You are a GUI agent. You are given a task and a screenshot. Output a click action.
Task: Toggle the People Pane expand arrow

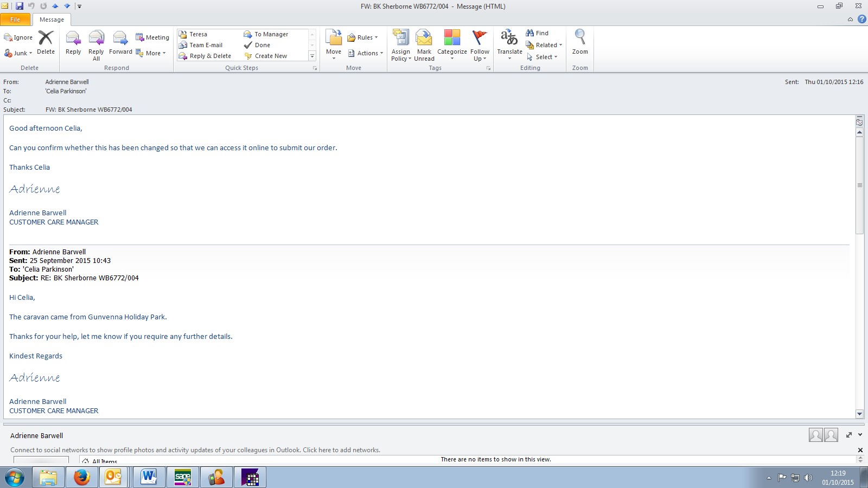point(860,435)
